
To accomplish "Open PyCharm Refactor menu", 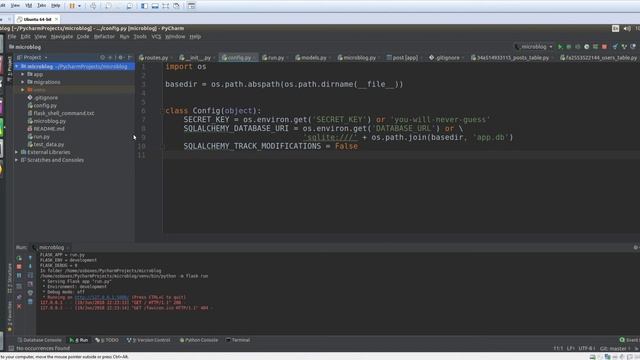I will [x=104, y=37].
